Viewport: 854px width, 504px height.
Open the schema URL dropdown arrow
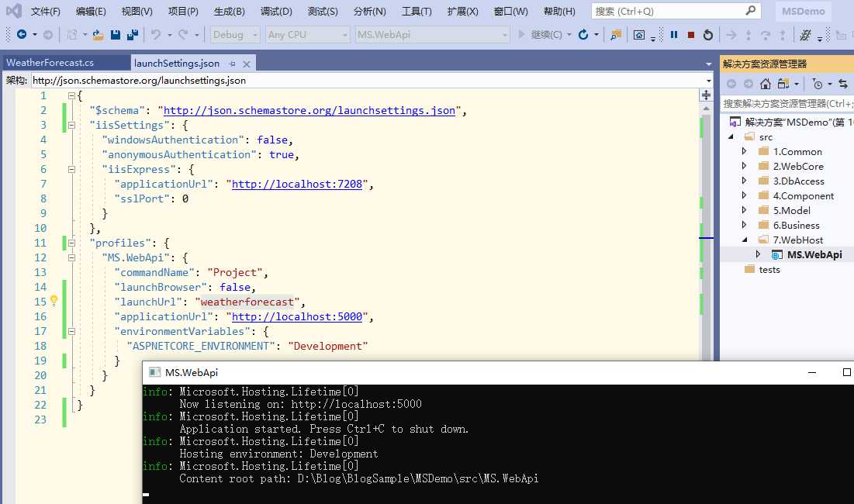(709, 81)
